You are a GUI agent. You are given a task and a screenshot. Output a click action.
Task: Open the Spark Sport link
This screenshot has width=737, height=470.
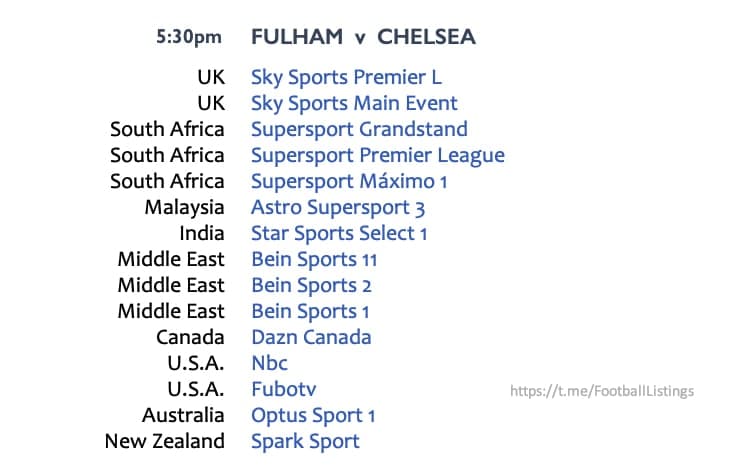305,441
